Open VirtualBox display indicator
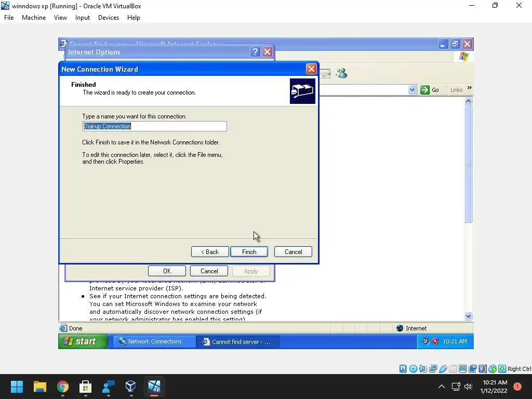532x399 pixels. point(462,369)
